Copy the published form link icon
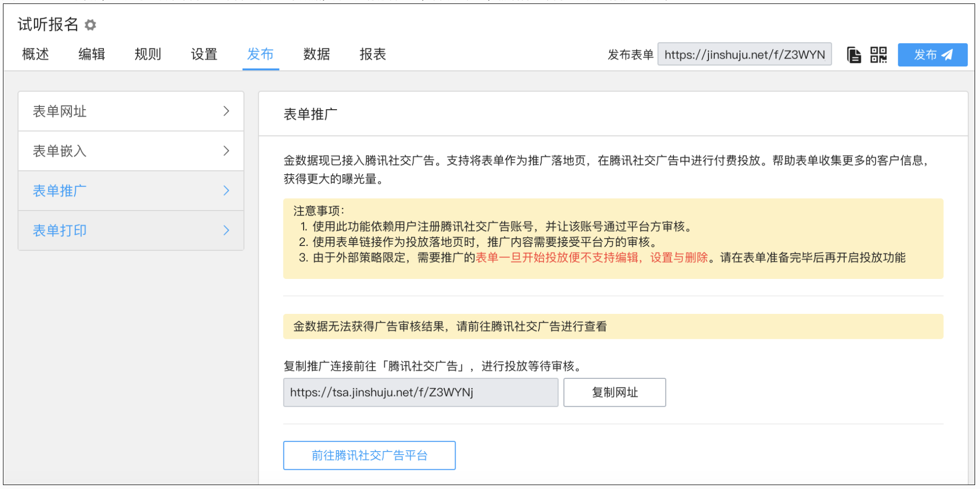This screenshot has height=489, width=980. 854,55
